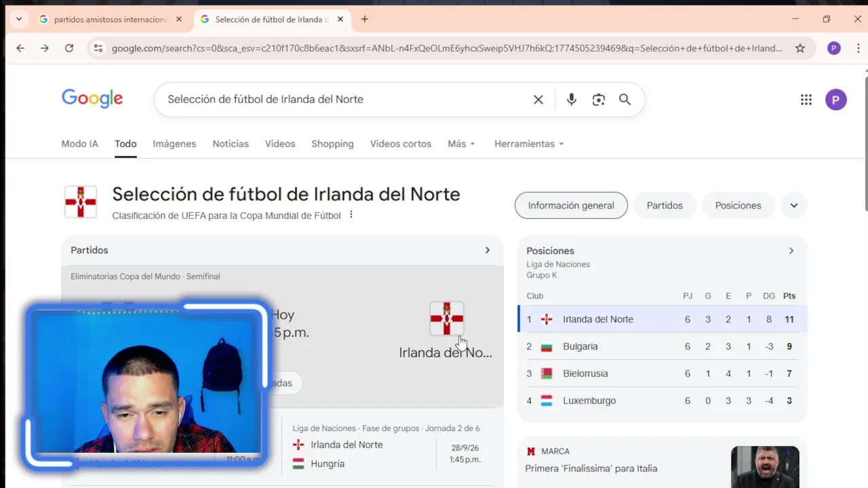This screenshot has height=488, width=868.
Task: View site information icon in address bar
Action: (98, 48)
